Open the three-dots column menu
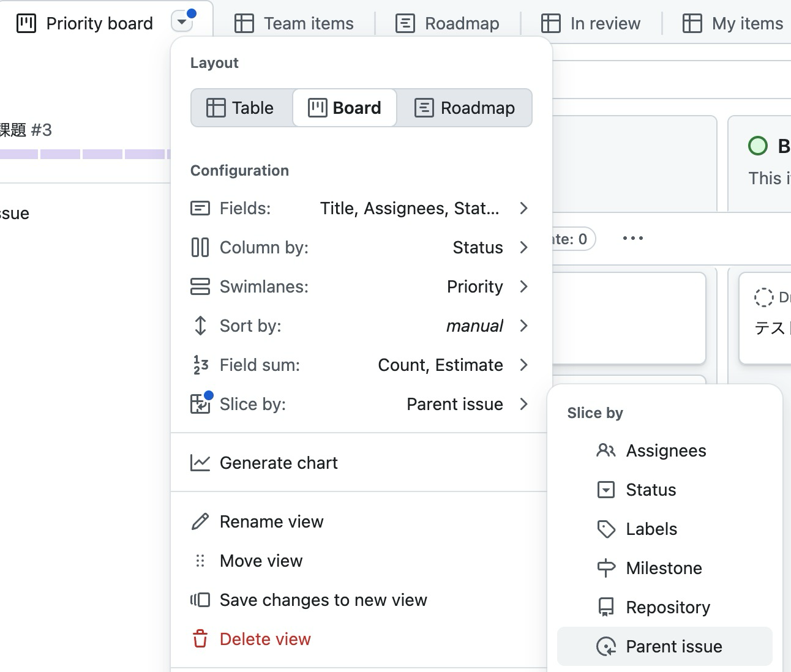The width and height of the screenshot is (791, 672). (x=633, y=238)
